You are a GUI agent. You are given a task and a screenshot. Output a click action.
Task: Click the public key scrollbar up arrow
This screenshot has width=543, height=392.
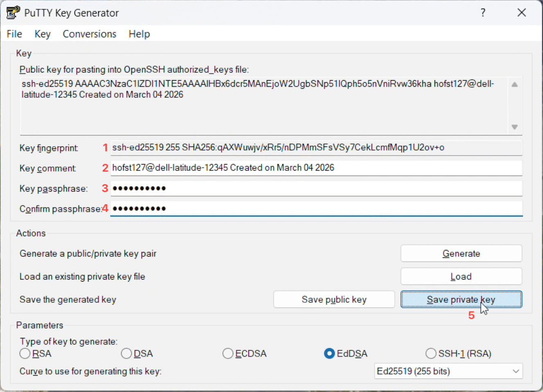pyautogui.click(x=514, y=84)
